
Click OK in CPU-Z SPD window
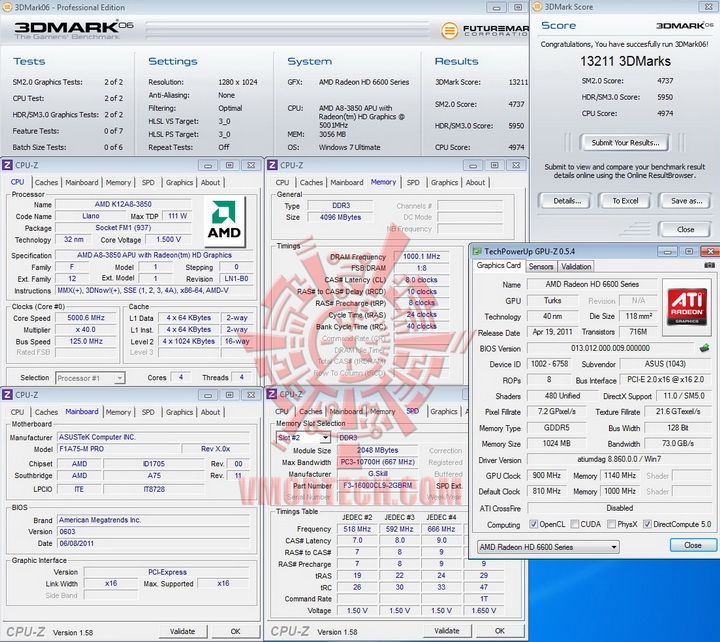pos(500,631)
